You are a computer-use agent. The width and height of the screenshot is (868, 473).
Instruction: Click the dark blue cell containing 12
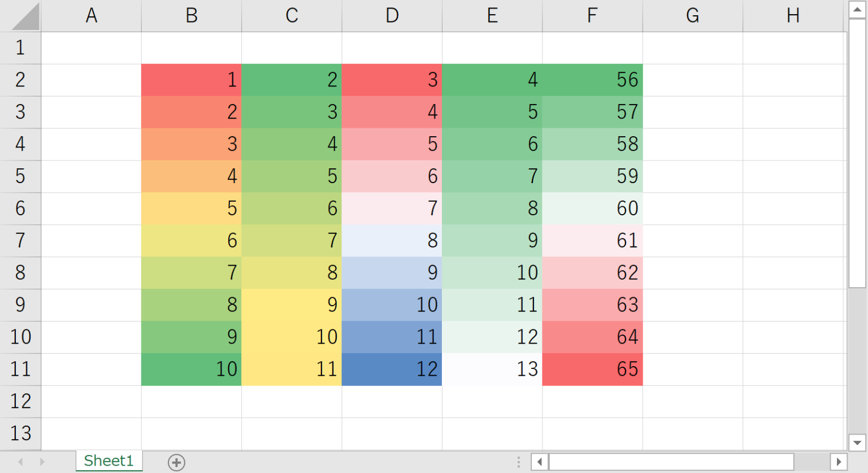[x=392, y=369]
